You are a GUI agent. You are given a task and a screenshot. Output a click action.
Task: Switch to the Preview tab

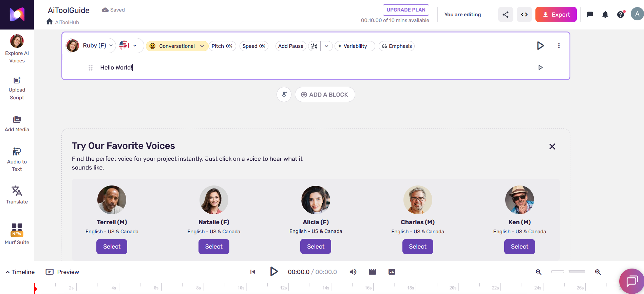(x=62, y=272)
